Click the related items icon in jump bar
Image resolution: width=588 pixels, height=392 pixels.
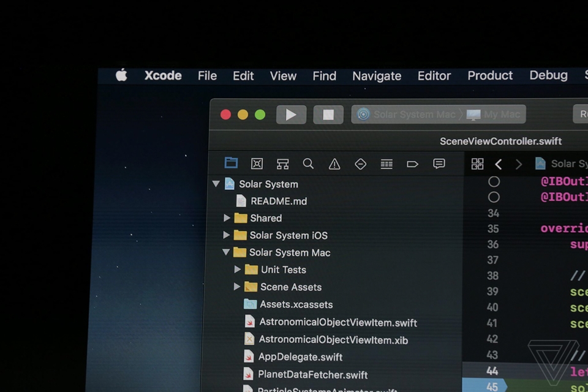[477, 164]
